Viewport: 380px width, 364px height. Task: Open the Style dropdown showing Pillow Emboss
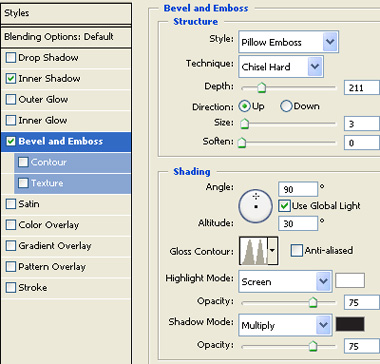289,42
